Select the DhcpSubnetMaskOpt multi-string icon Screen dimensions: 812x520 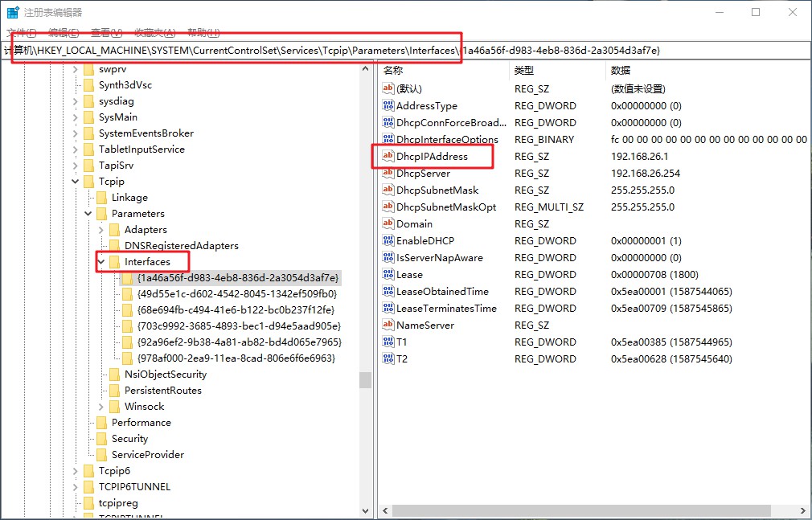tap(387, 207)
